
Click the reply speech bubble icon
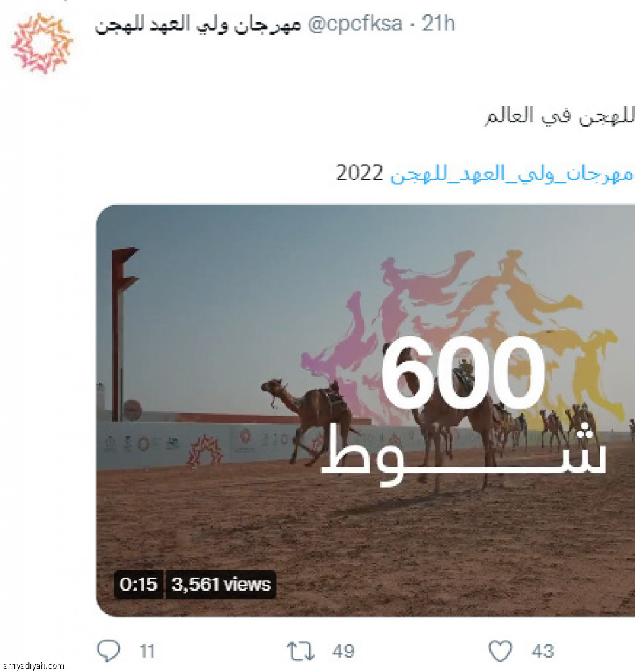click(x=108, y=650)
